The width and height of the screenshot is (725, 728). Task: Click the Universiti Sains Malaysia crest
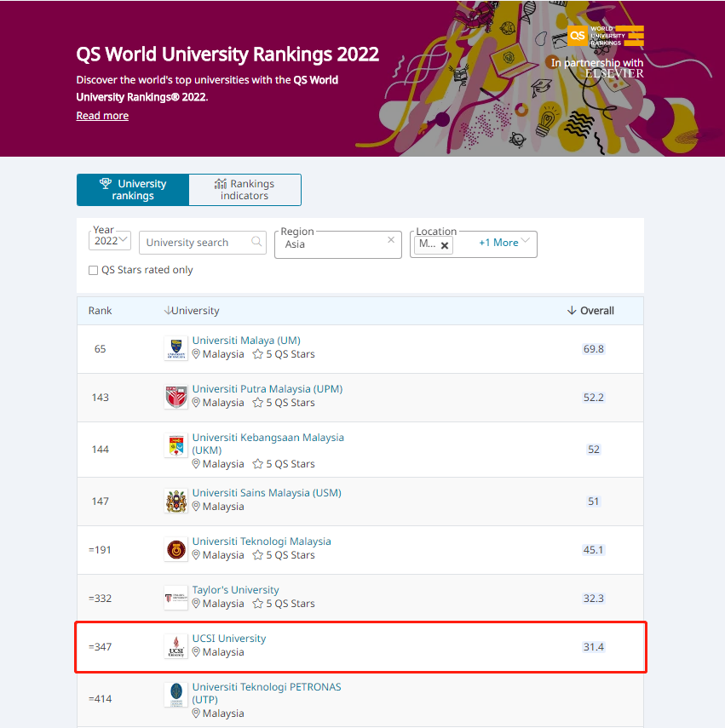pyautogui.click(x=176, y=501)
